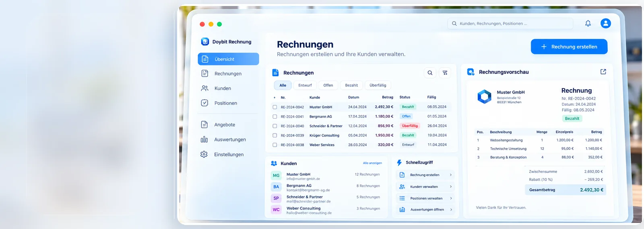Click the Bezahlt badge in invoice preview

[x=572, y=119]
